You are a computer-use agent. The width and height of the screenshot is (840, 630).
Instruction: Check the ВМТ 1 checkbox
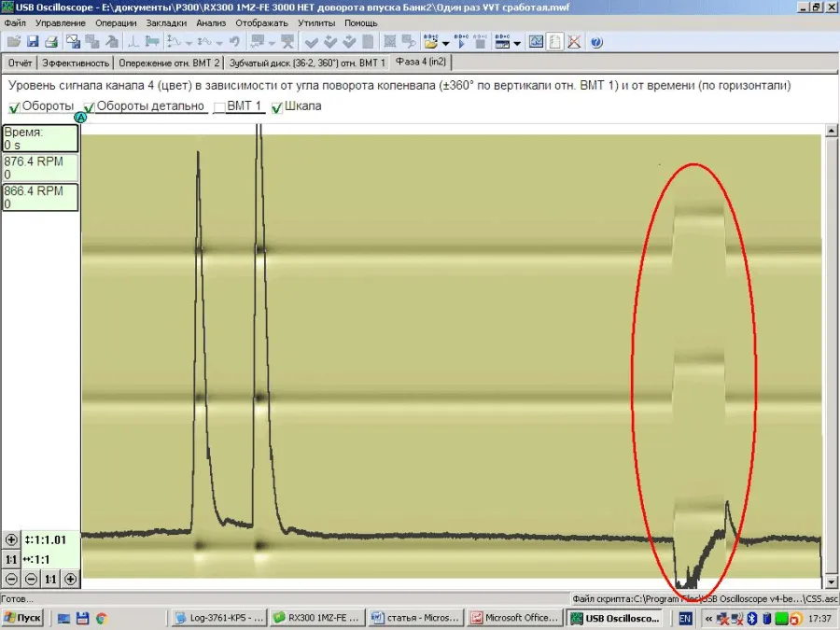tap(219, 107)
